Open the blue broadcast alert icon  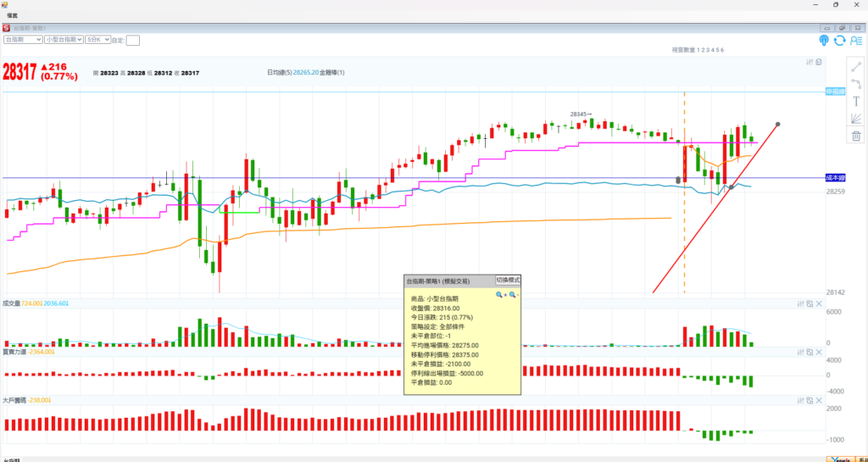pos(823,40)
